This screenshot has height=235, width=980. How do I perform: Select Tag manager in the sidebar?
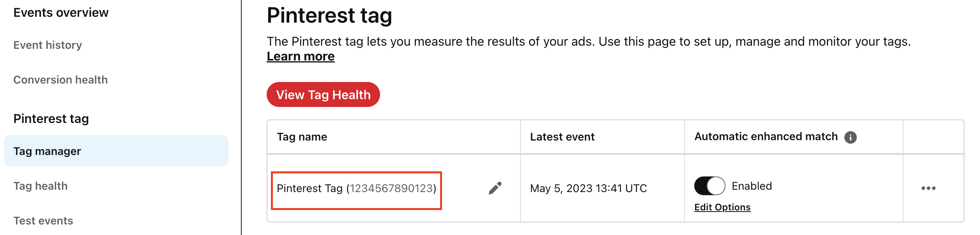click(47, 151)
